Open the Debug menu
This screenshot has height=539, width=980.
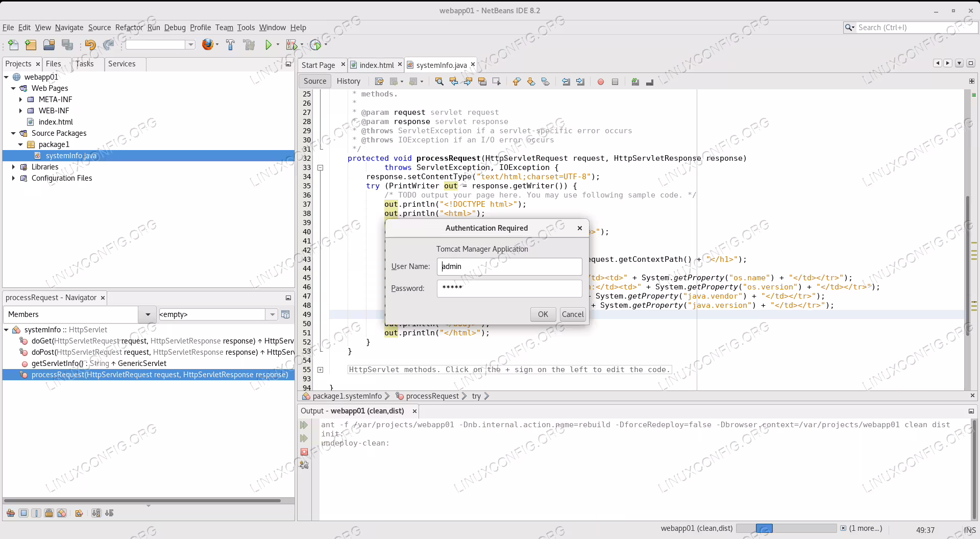[x=175, y=28]
